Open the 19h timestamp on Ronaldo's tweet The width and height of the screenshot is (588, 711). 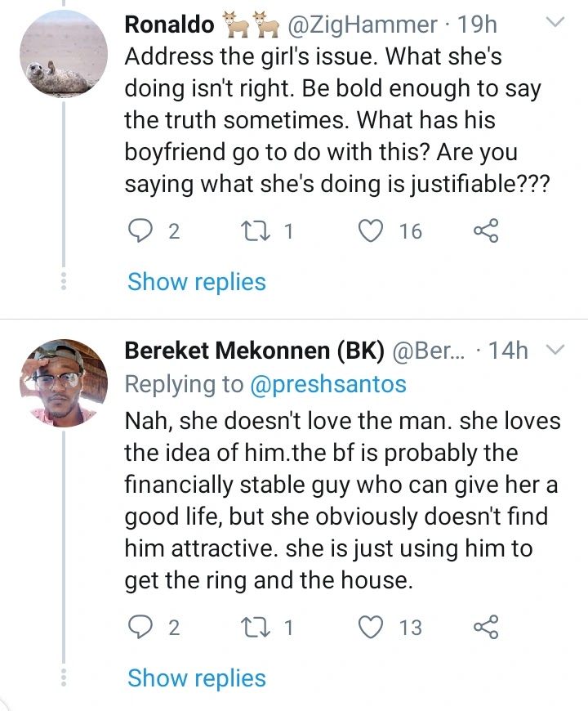tap(478, 25)
